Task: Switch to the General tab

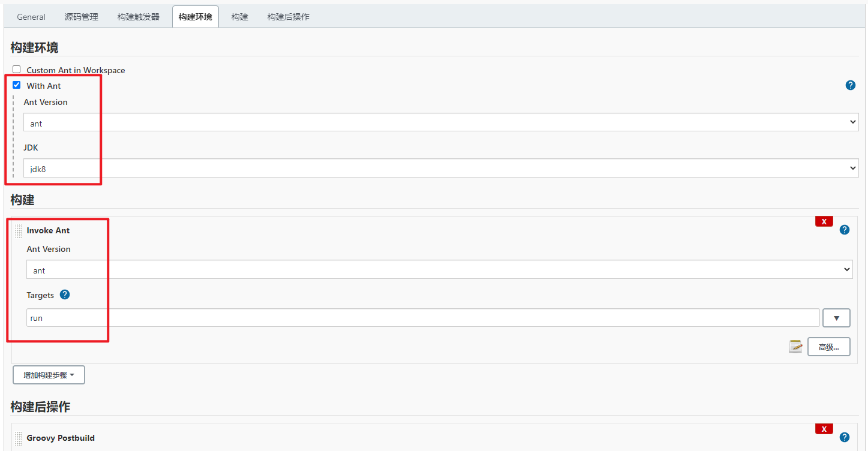Action: tap(31, 17)
